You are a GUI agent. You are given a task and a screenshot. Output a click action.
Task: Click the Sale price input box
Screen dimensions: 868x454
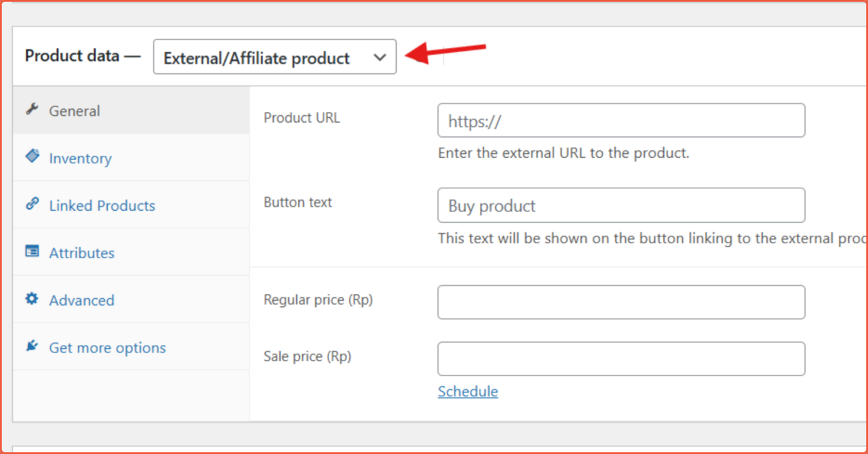(620, 358)
